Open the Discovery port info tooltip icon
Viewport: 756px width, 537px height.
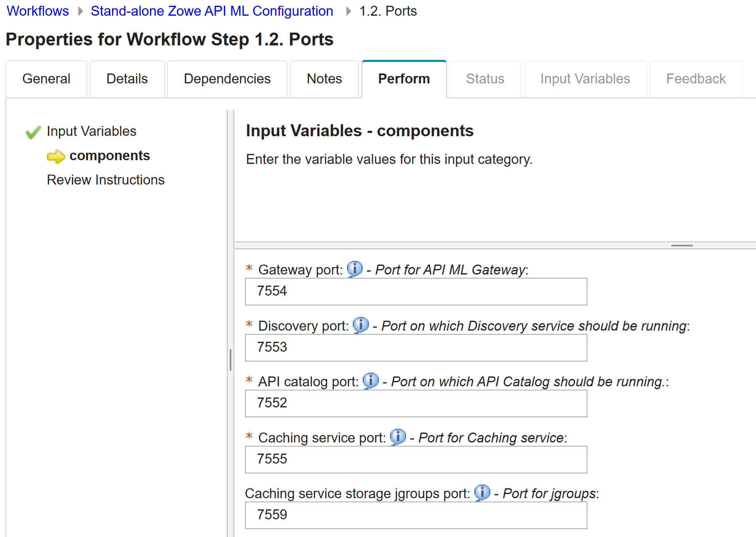361,325
